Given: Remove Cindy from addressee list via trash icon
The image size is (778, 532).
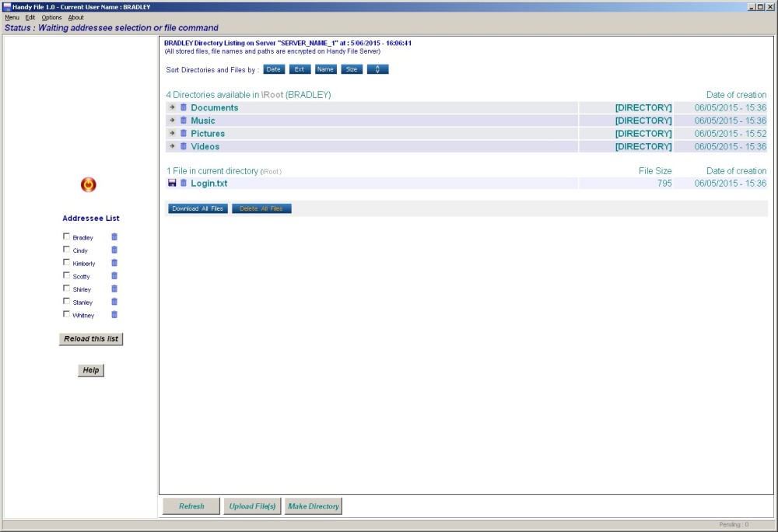Looking at the screenshot, I should click(x=114, y=250).
